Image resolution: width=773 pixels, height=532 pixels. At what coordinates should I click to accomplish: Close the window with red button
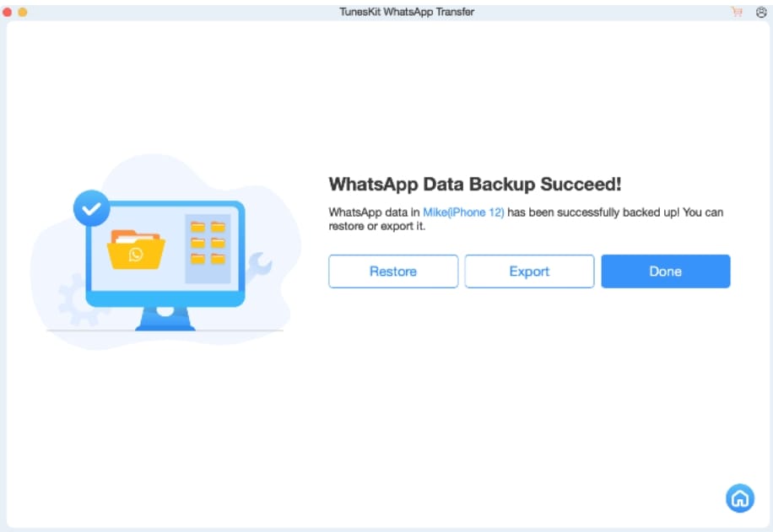8,12
